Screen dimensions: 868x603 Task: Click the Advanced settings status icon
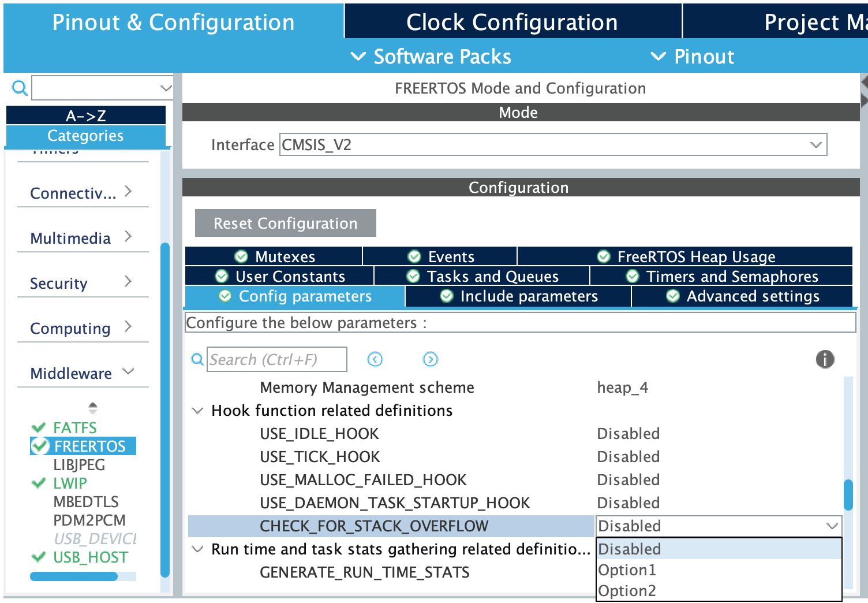tap(673, 296)
